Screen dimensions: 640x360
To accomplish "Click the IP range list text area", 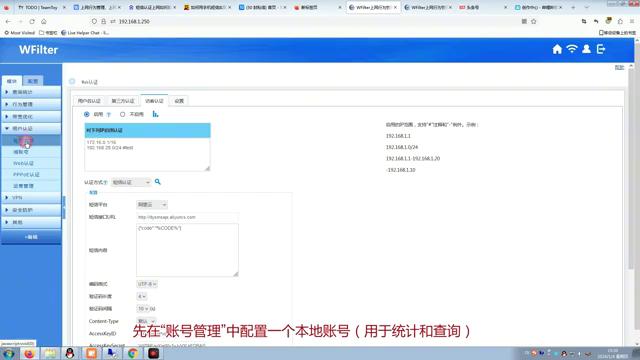I will pos(147,154).
